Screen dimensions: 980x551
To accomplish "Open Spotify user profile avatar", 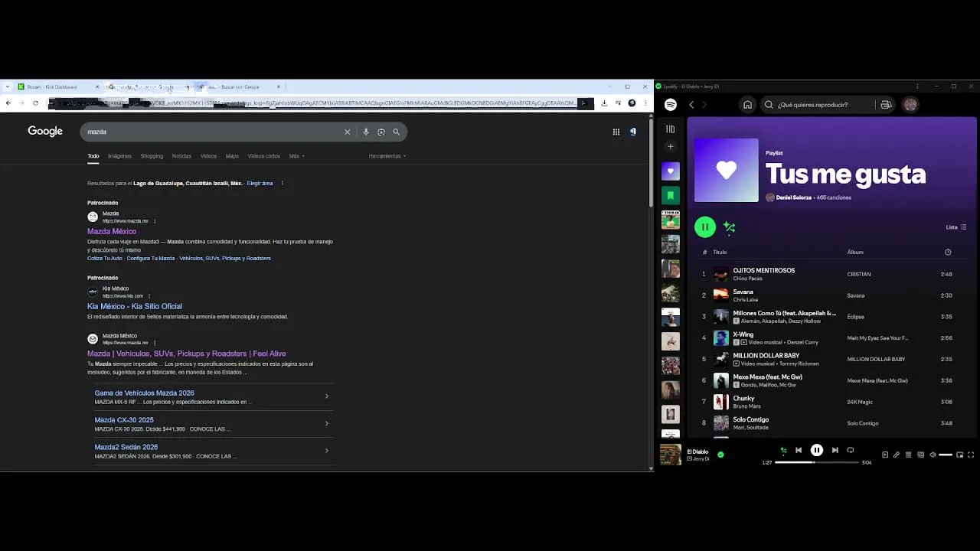I will pyautogui.click(x=910, y=105).
